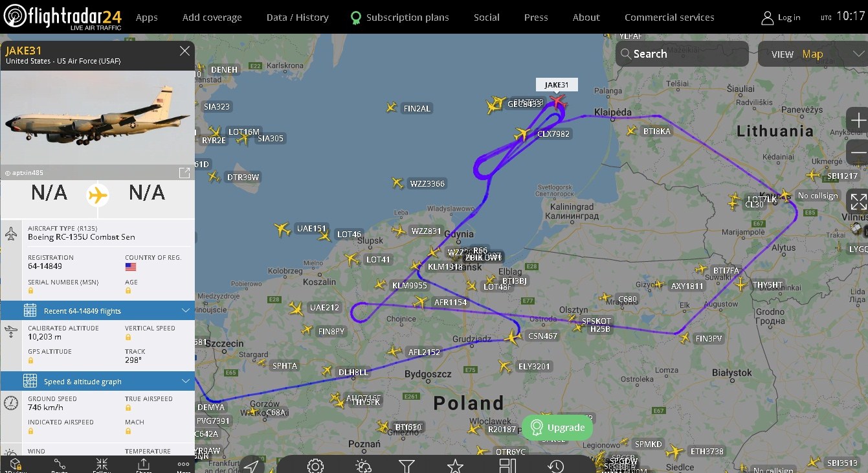Open bookmarks star icon in bottom toolbar
This screenshot has width=868, height=473.
(455, 466)
